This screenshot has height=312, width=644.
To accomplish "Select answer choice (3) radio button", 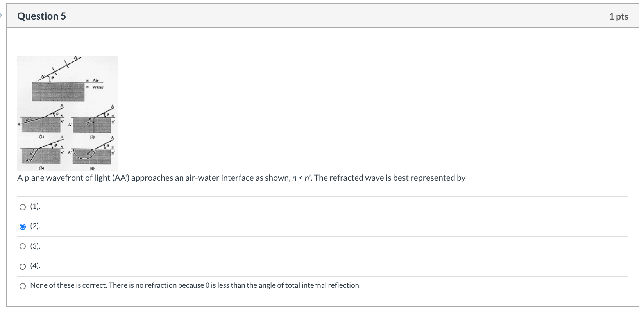I will pos(22,246).
